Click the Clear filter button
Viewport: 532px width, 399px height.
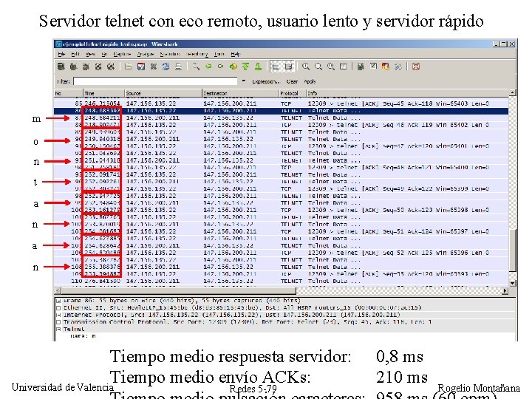pos(292,82)
